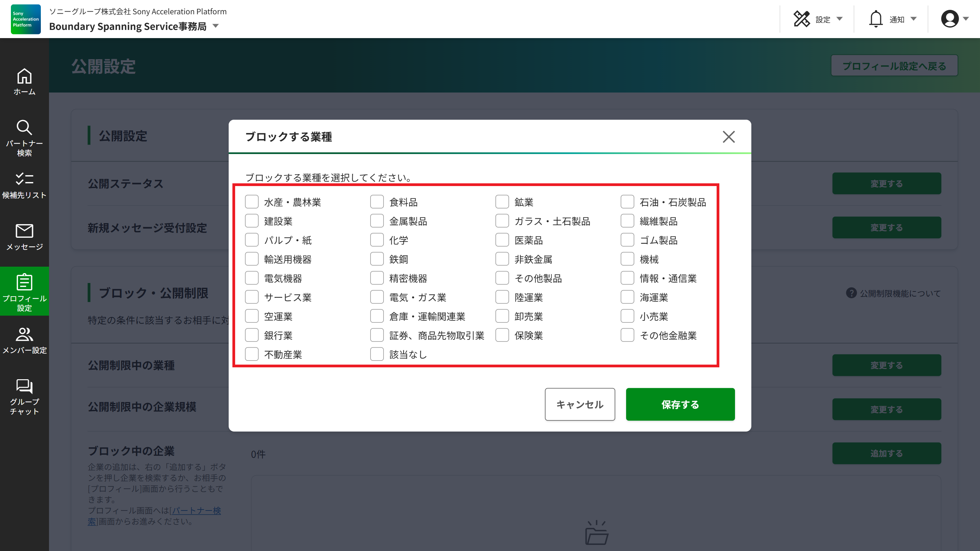Check the 該当なし checkbox
Screen dimensions: 980x551
[x=377, y=354]
